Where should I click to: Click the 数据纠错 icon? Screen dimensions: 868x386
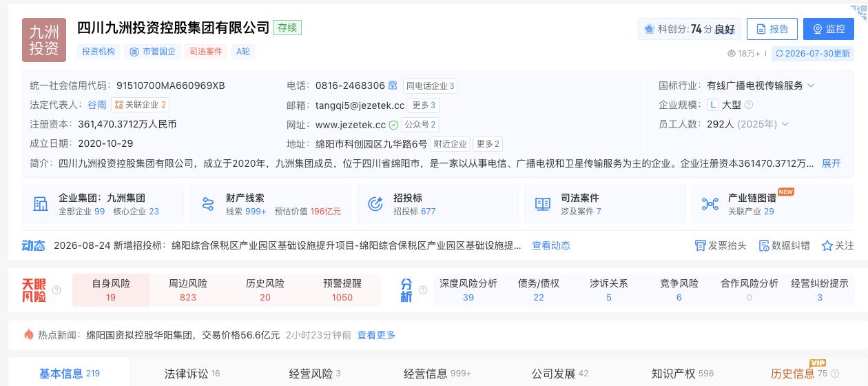pos(763,245)
